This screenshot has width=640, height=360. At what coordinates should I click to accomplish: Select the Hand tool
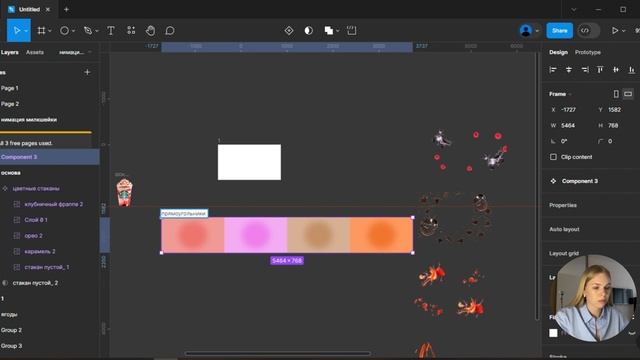click(150, 31)
